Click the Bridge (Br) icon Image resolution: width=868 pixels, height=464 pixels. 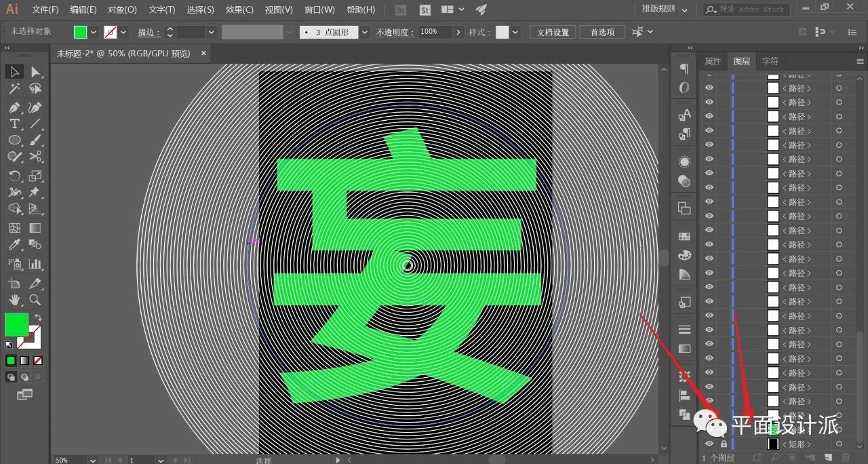[x=400, y=9]
